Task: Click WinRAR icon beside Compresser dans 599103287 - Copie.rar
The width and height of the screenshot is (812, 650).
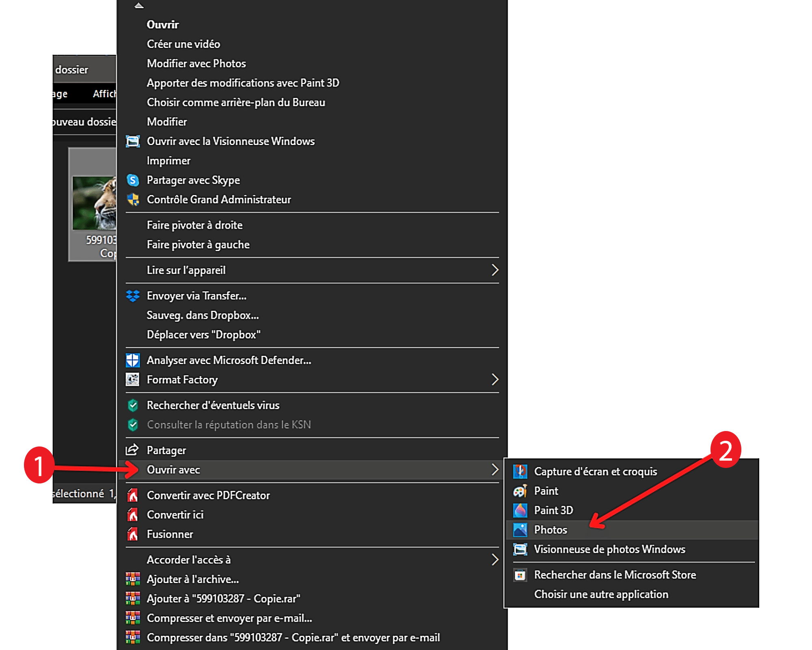Action: [x=133, y=637]
